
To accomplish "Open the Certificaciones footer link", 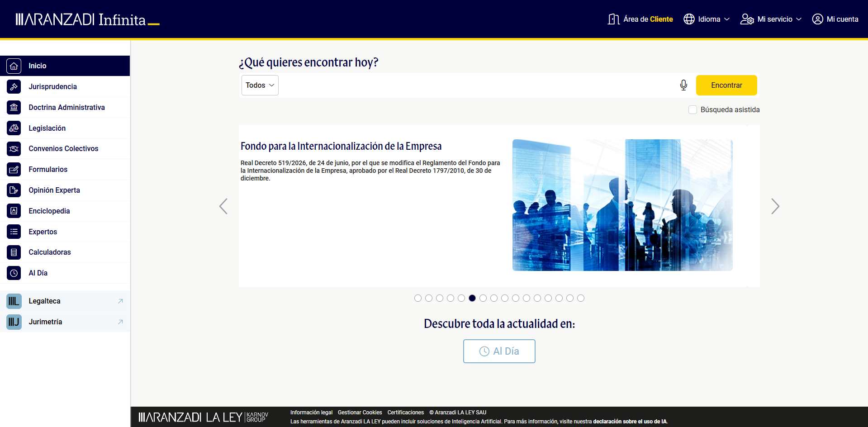I will [406, 413].
